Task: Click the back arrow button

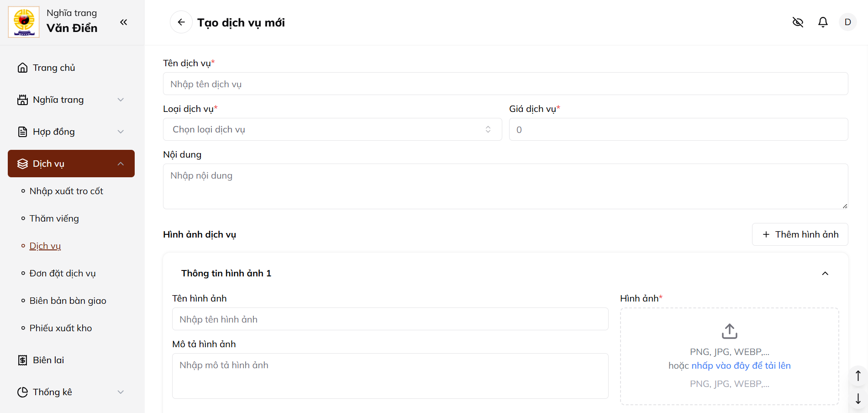Action: pyautogui.click(x=181, y=22)
